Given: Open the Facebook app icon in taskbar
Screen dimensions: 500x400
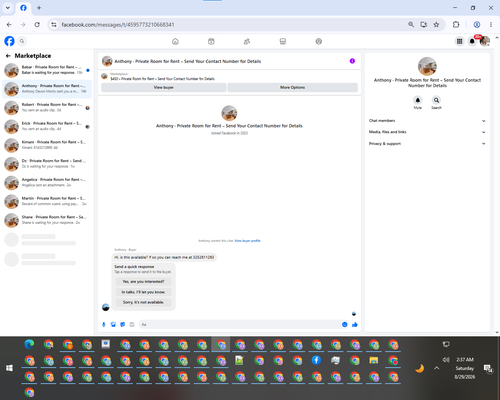Looking at the screenshot, I should tap(316, 360).
